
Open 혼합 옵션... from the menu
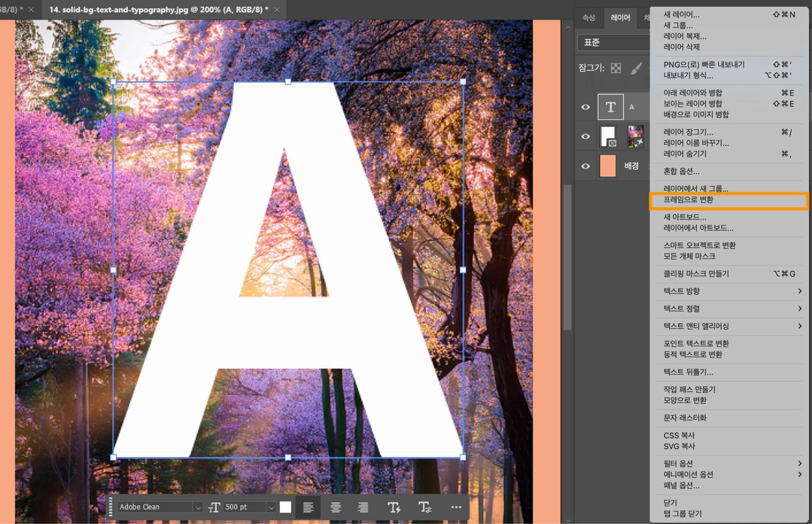(730, 172)
